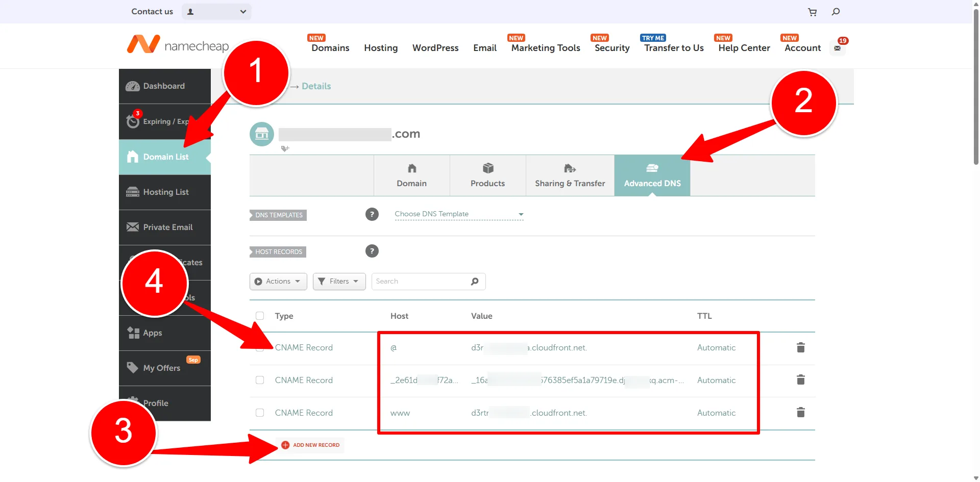Open the Security menu

point(612,48)
